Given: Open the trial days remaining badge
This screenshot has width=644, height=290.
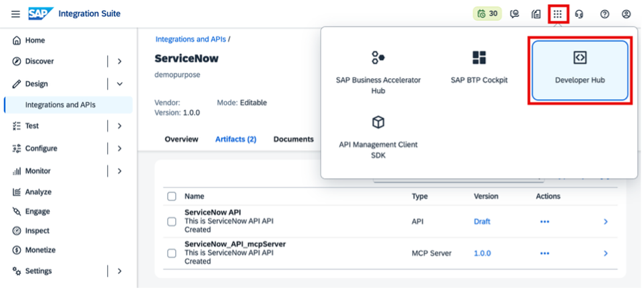Looking at the screenshot, I should point(488,14).
